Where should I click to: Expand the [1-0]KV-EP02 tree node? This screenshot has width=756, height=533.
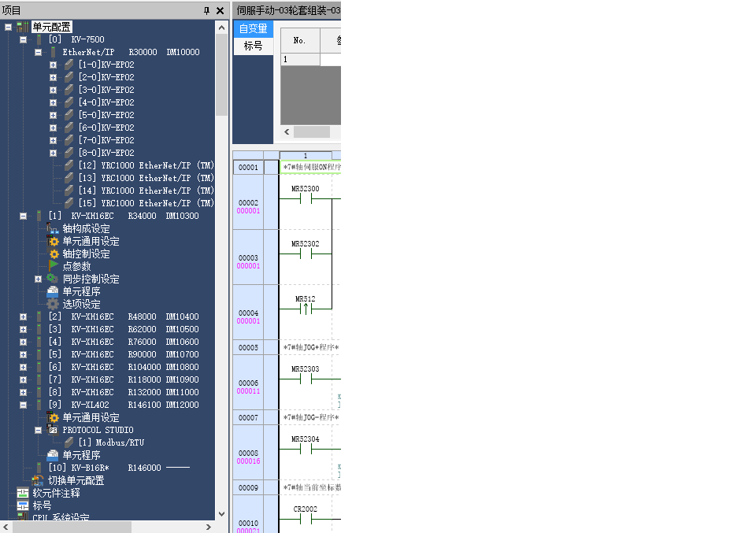click(x=53, y=65)
